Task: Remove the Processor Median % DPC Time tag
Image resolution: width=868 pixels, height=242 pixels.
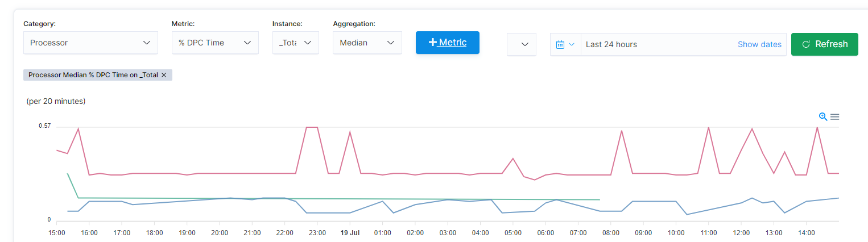Action: pyautogui.click(x=164, y=75)
